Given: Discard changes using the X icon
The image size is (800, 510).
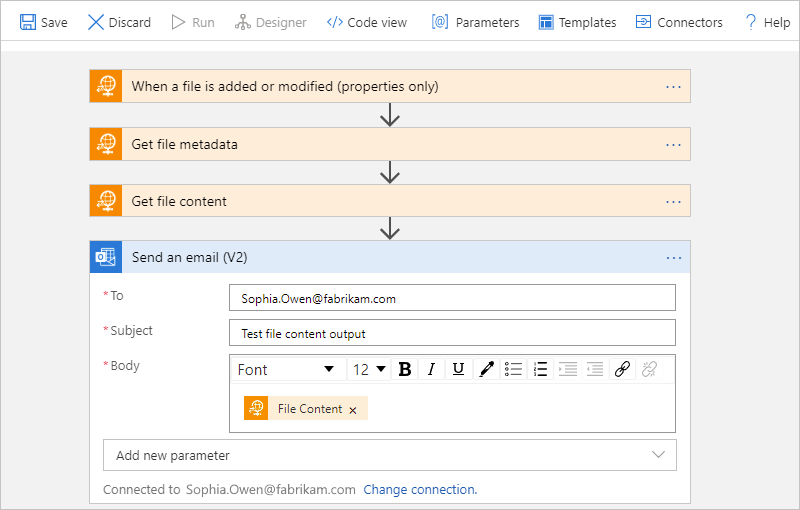Looking at the screenshot, I should coord(96,22).
